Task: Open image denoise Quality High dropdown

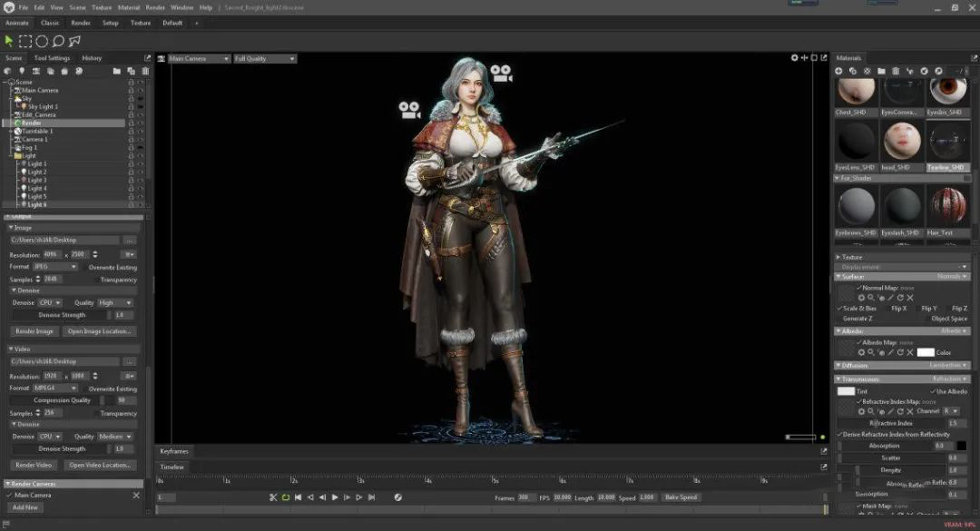Action: pos(115,302)
